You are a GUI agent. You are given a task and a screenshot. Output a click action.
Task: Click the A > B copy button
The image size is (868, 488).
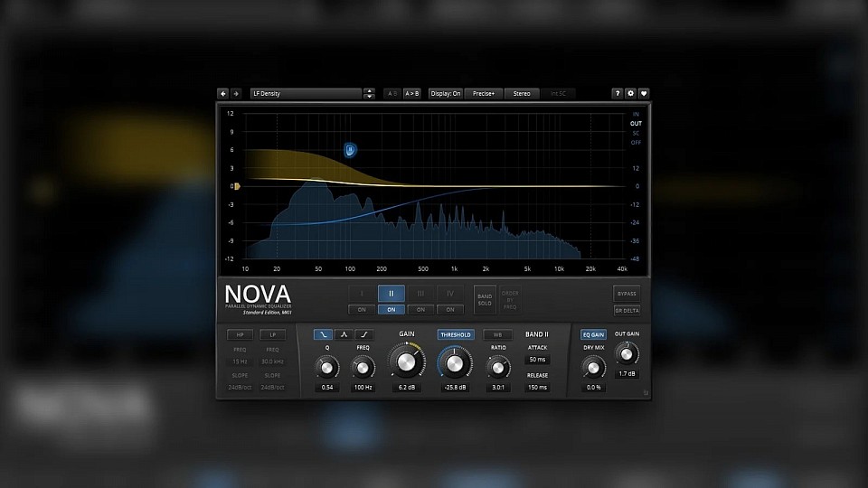pyautogui.click(x=412, y=93)
